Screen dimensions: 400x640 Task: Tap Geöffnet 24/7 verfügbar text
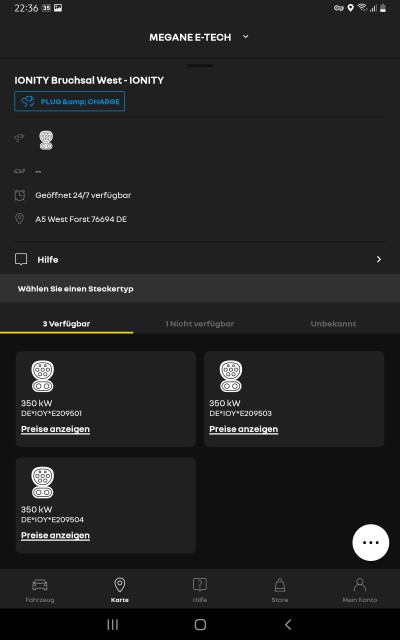pyautogui.click(x=83, y=195)
